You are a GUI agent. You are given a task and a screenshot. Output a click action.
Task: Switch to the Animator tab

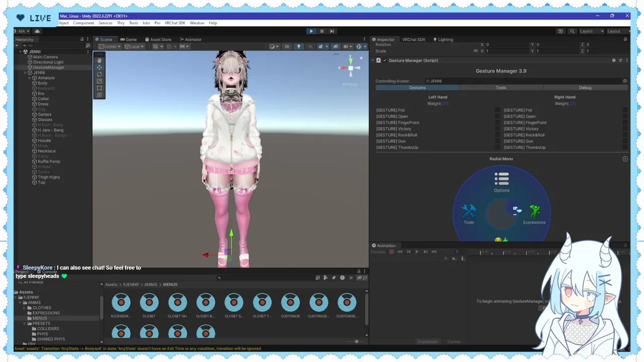191,39
